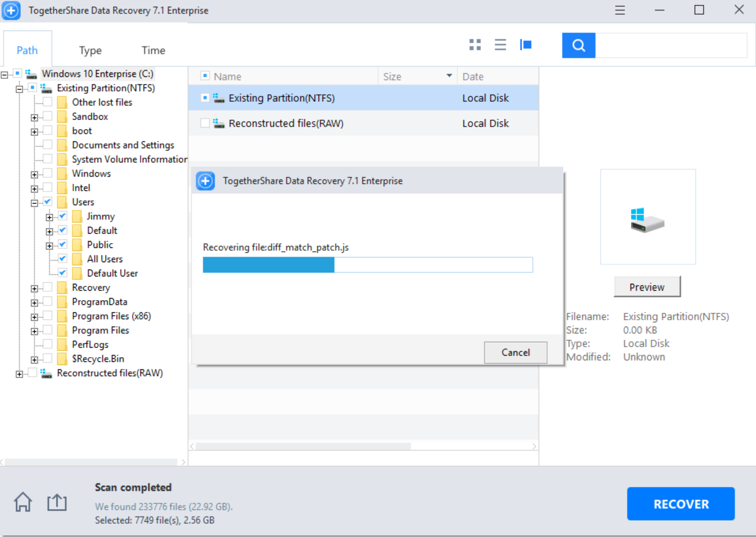
Task: Uncheck the All Users checkbox
Action: 62,258
